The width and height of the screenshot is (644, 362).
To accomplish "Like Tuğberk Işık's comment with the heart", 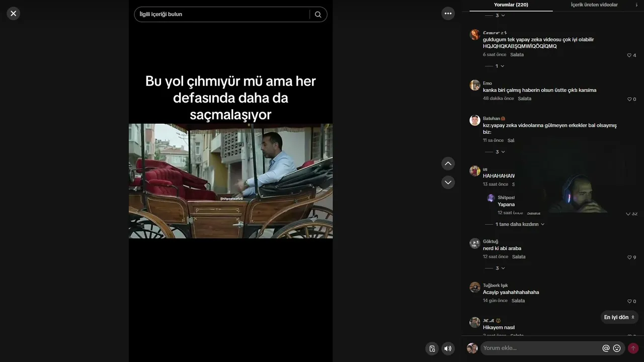I will tap(629, 302).
